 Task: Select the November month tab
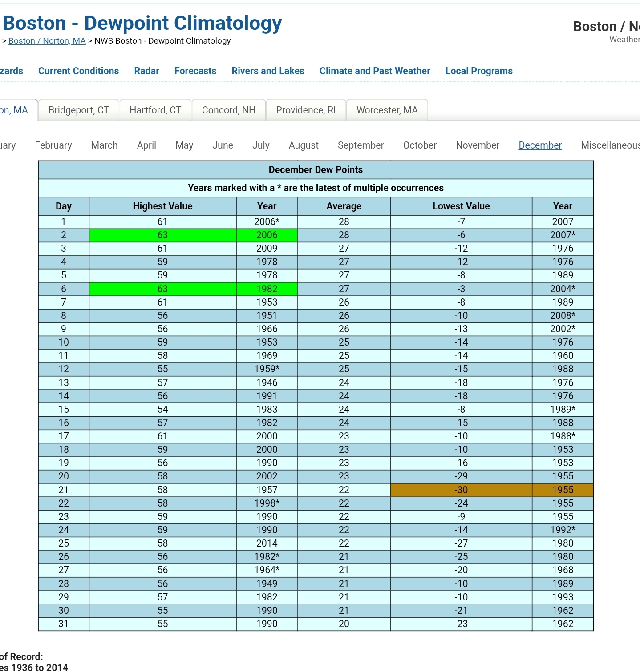(477, 145)
